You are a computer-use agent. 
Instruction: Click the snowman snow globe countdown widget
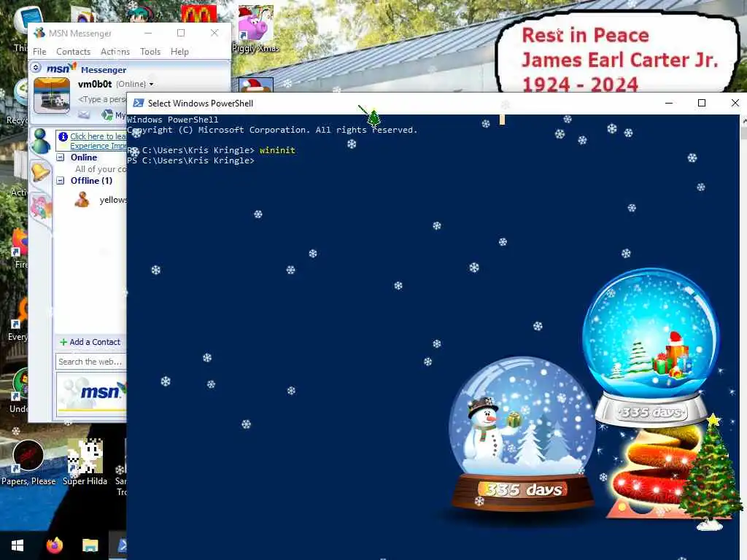click(522, 434)
